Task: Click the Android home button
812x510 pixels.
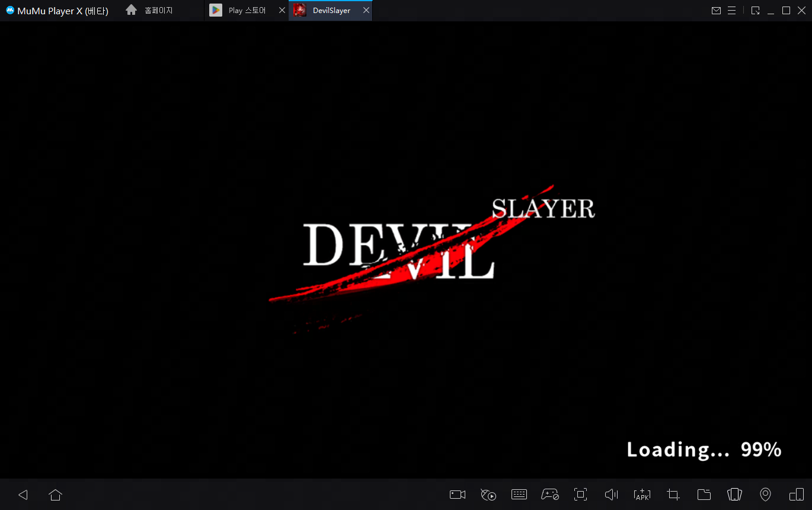Action: point(56,495)
